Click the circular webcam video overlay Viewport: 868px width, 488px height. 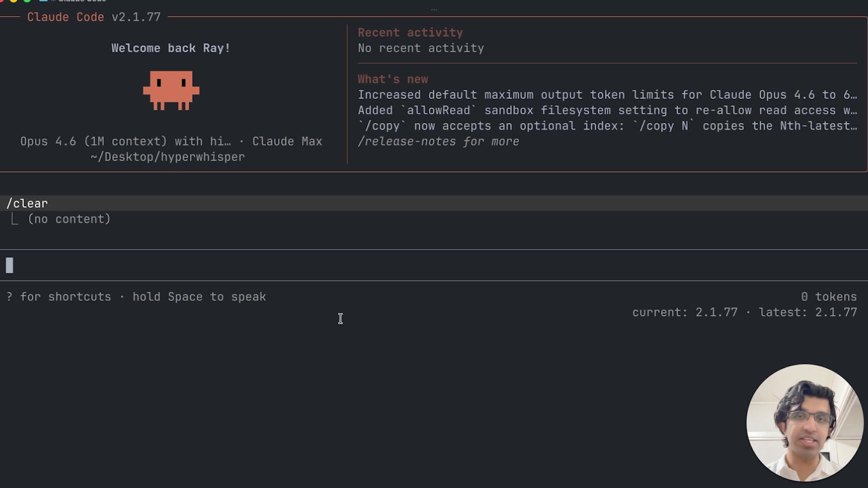(805, 423)
